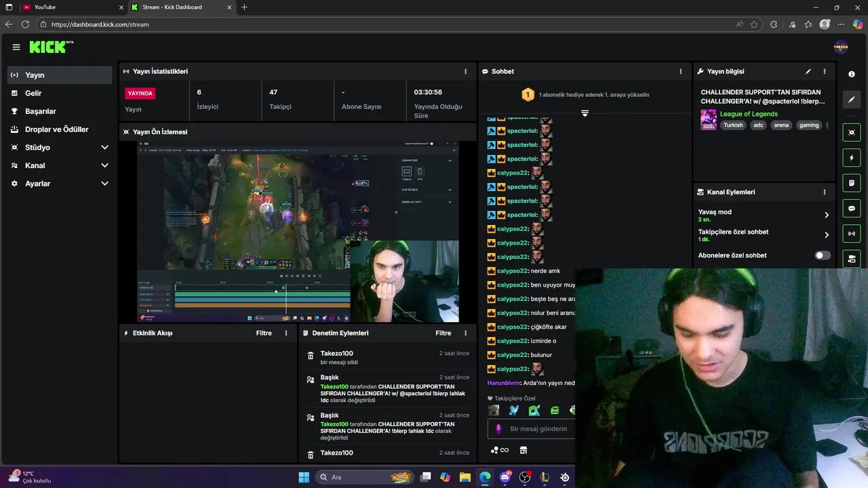868x488 pixels.
Task: Click the gaming tag
Action: 809,125
